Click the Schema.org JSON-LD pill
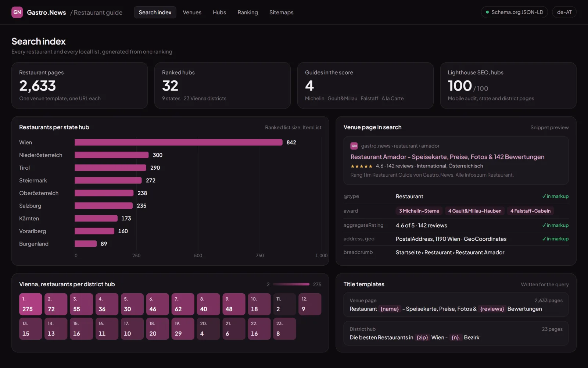 [x=514, y=12]
